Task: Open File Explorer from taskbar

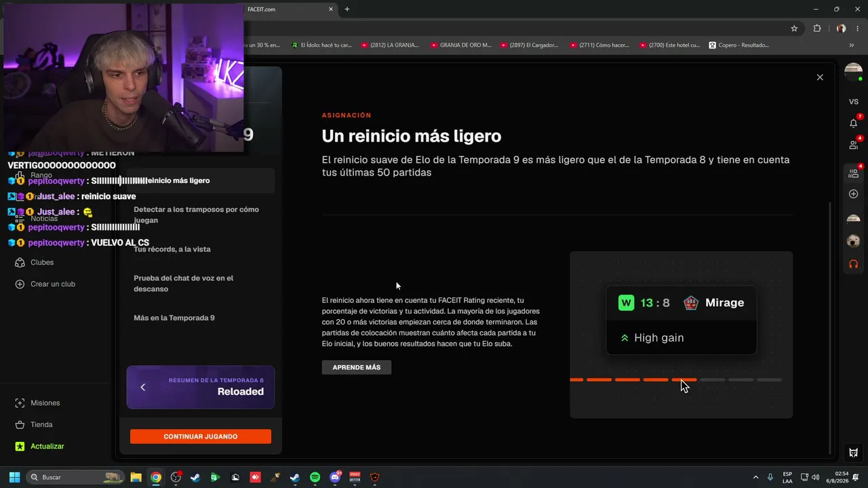Action: coord(136,477)
